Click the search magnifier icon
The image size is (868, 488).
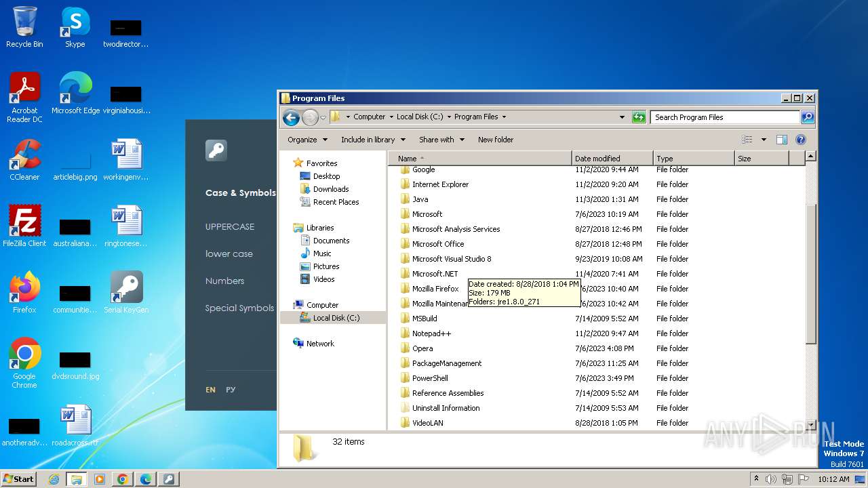(x=807, y=117)
